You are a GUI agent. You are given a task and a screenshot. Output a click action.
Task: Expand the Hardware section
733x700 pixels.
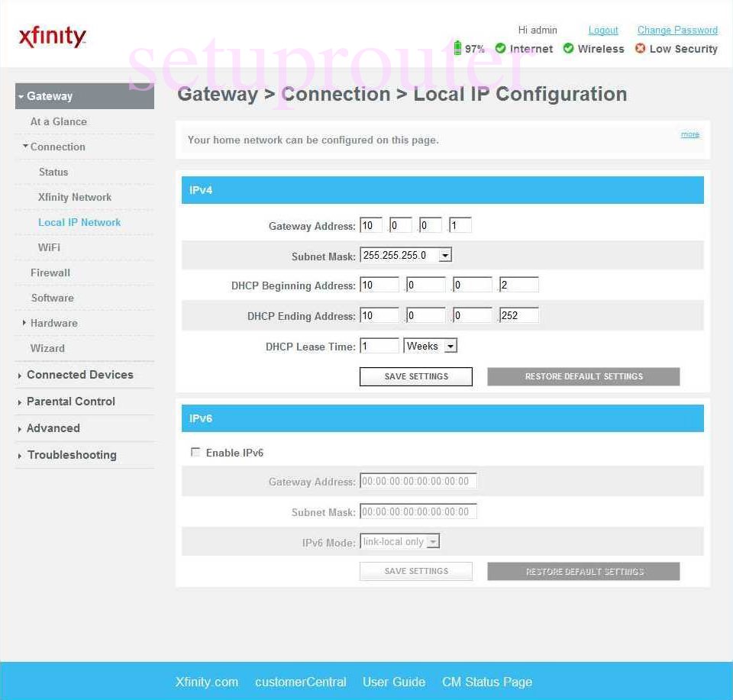[54, 323]
